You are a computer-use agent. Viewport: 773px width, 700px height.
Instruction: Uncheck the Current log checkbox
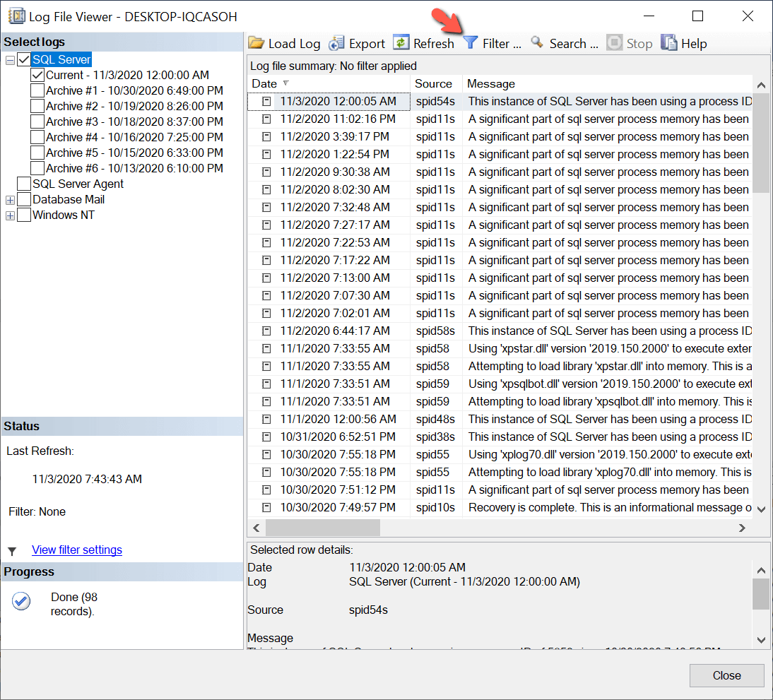pos(37,75)
